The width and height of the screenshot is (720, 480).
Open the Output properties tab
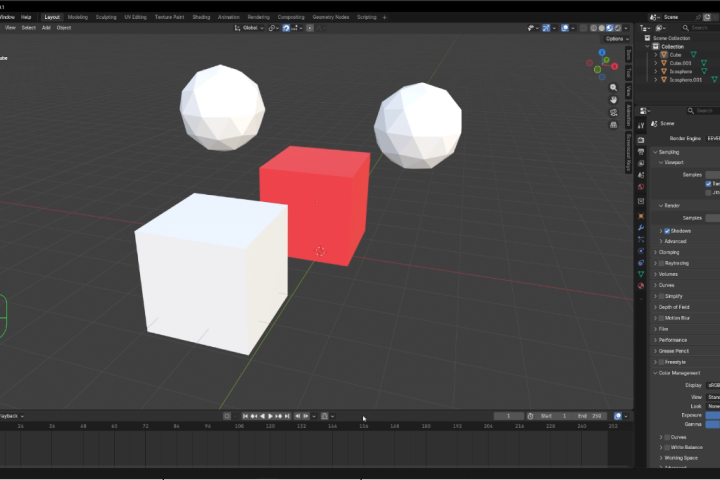(641, 152)
